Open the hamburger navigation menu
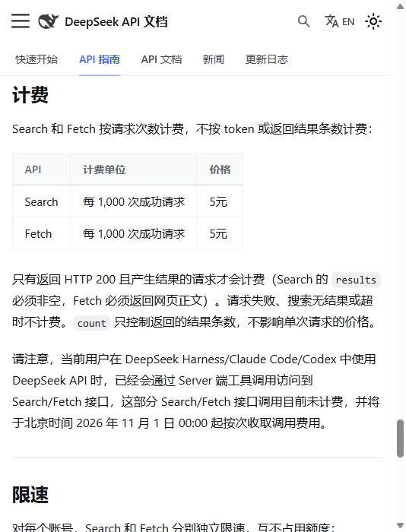The height and width of the screenshot is (532, 406). pos(21,21)
